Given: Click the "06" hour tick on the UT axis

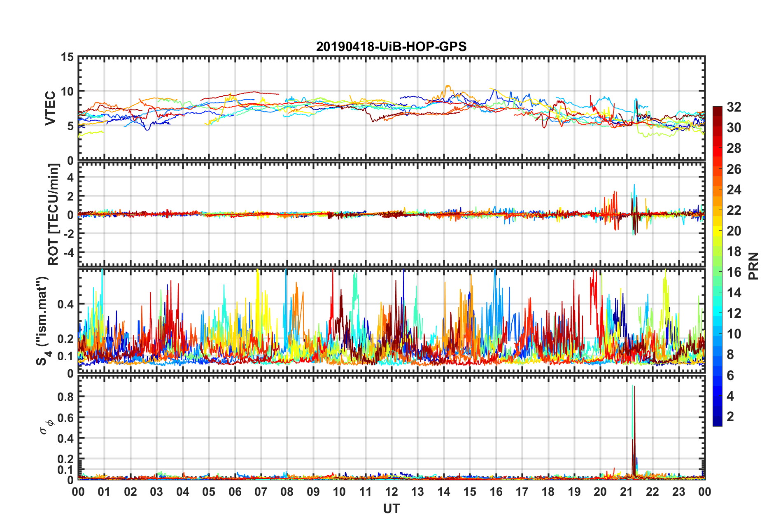Looking at the screenshot, I should (x=235, y=492).
